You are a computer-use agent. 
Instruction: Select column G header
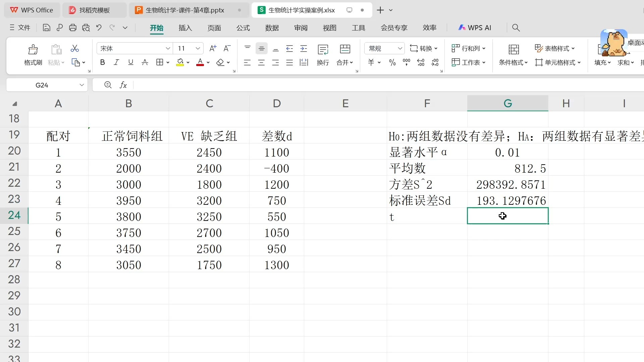(x=507, y=103)
